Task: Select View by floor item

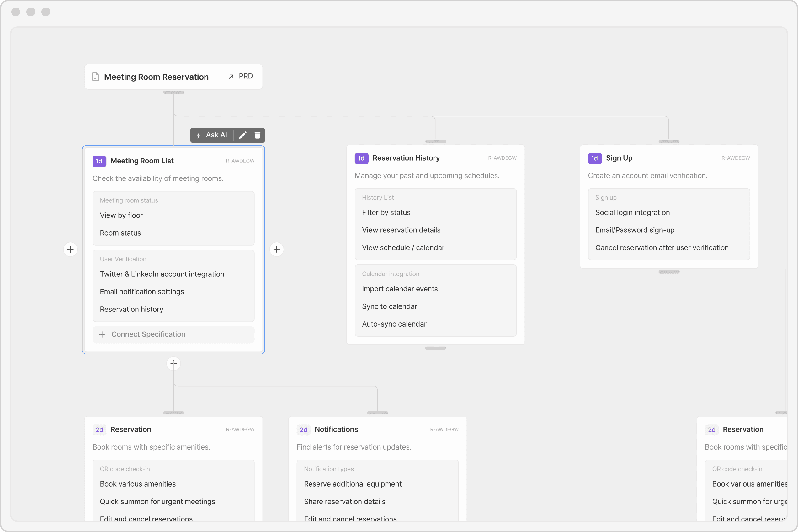Action: pyautogui.click(x=121, y=215)
